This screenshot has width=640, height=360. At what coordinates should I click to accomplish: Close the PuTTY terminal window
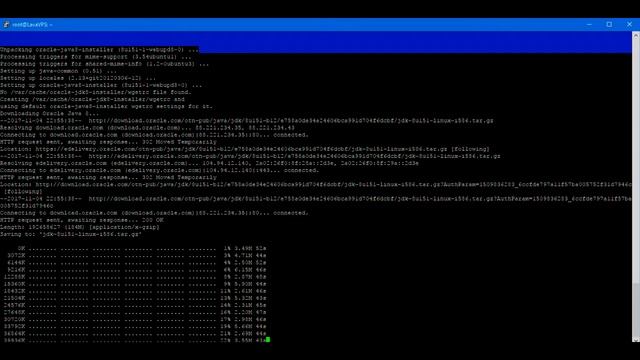pyautogui.click(x=629, y=24)
